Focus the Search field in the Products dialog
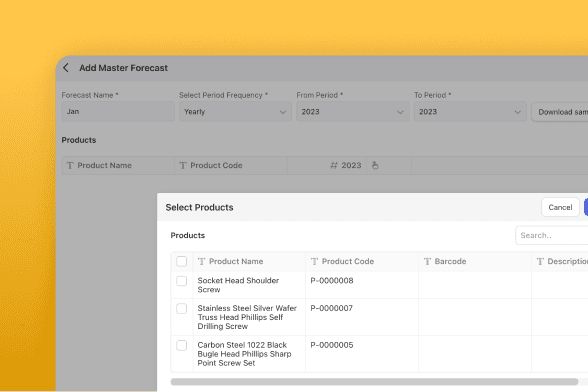 pyautogui.click(x=552, y=236)
